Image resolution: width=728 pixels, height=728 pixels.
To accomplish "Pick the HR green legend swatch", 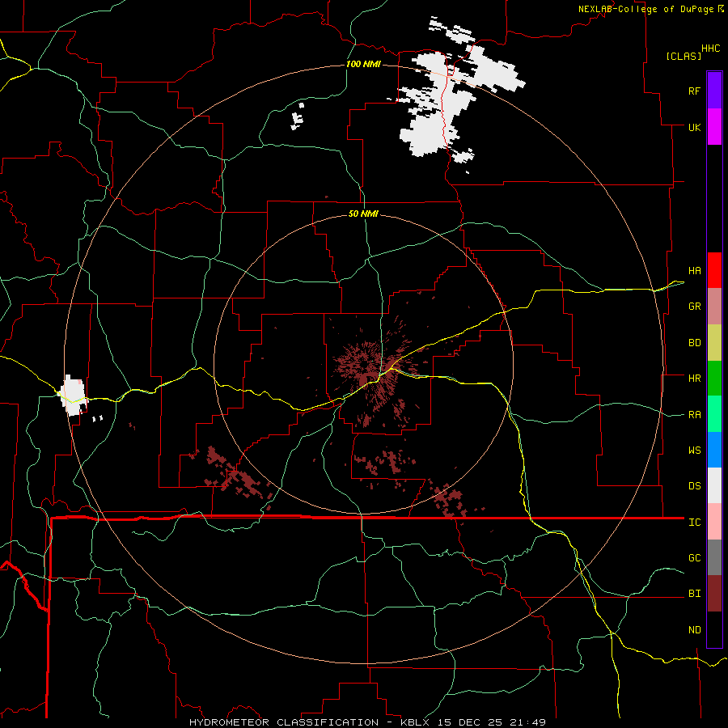I will click(x=714, y=378).
